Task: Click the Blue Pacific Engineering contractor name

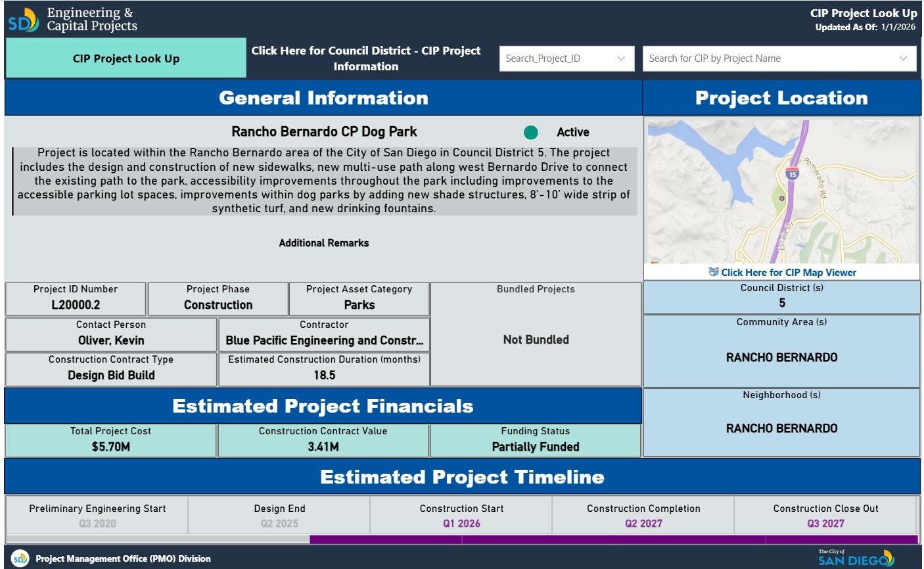Action: pyautogui.click(x=325, y=340)
